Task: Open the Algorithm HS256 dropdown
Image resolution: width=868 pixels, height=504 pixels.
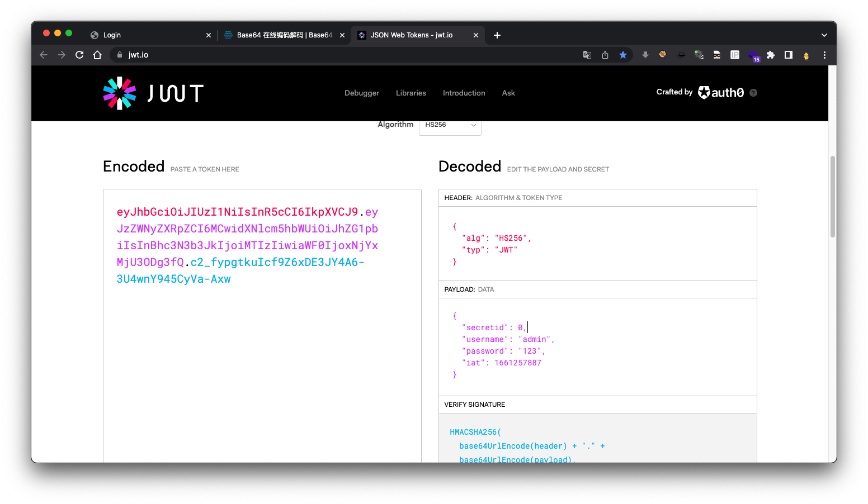Action: pos(450,125)
